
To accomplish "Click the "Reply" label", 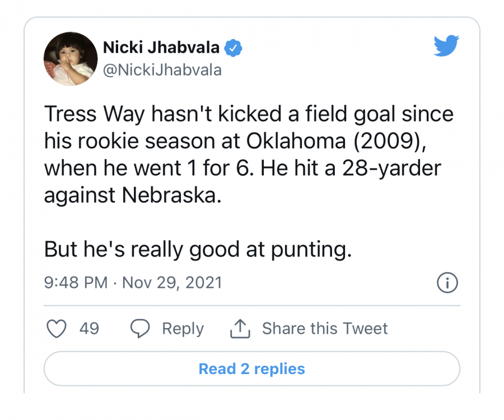I will point(183,329).
